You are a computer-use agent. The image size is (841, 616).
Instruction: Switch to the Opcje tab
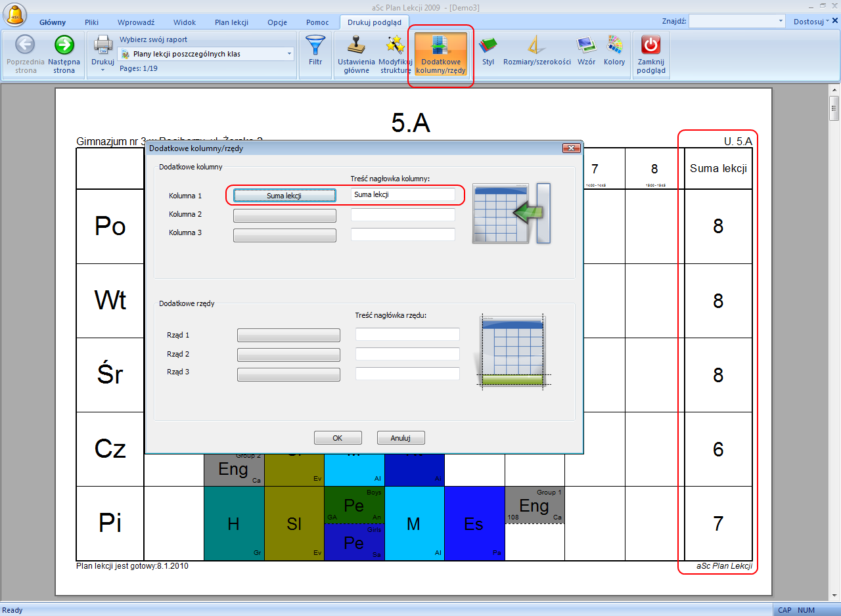(x=277, y=22)
